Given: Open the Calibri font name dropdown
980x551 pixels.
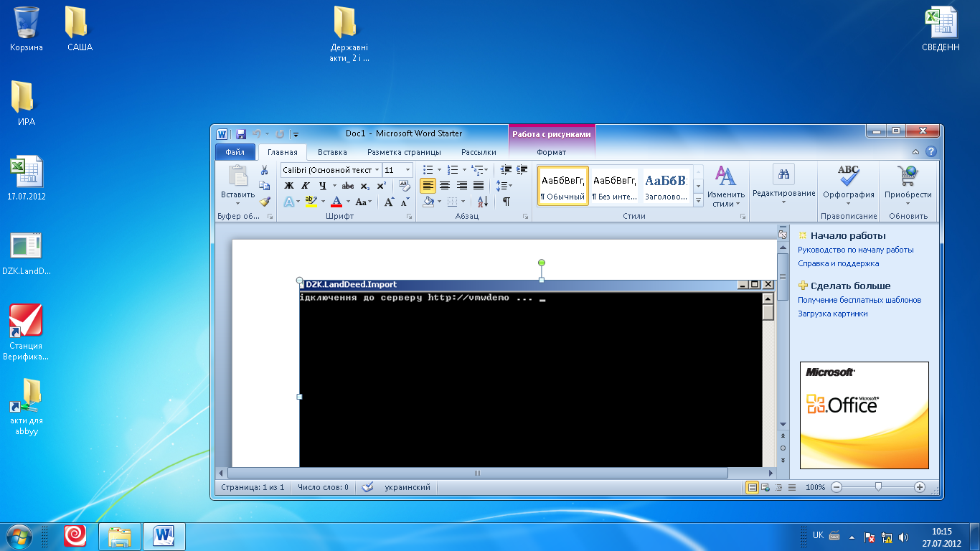Looking at the screenshot, I should click(x=377, y=170).
